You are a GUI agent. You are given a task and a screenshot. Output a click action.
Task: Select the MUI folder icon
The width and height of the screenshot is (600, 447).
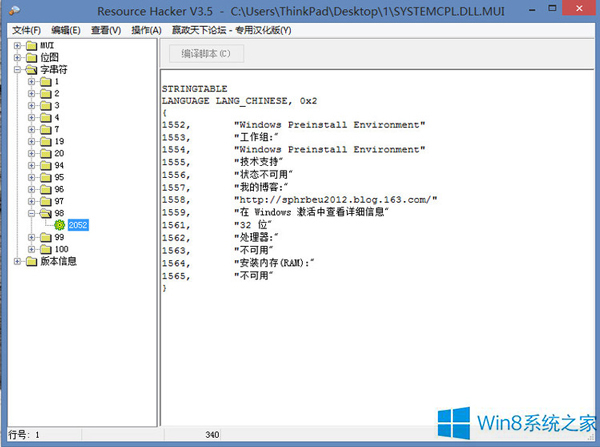pyautogui.click(x=31, y=46)
